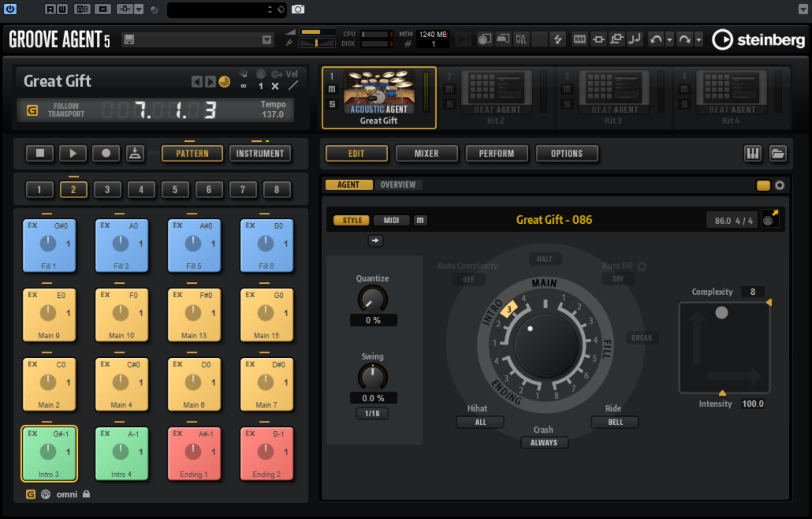
Task: Click the Tempo 137.0 value
Action: pos(273,115)
